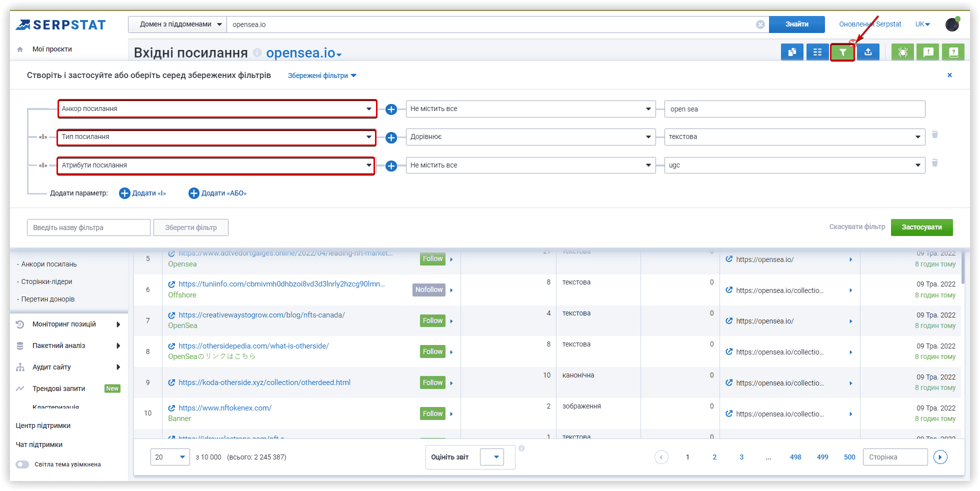Screen dimensions: 980x491
Task: Open Центр підтримки link
Action: tap(43, 425)
